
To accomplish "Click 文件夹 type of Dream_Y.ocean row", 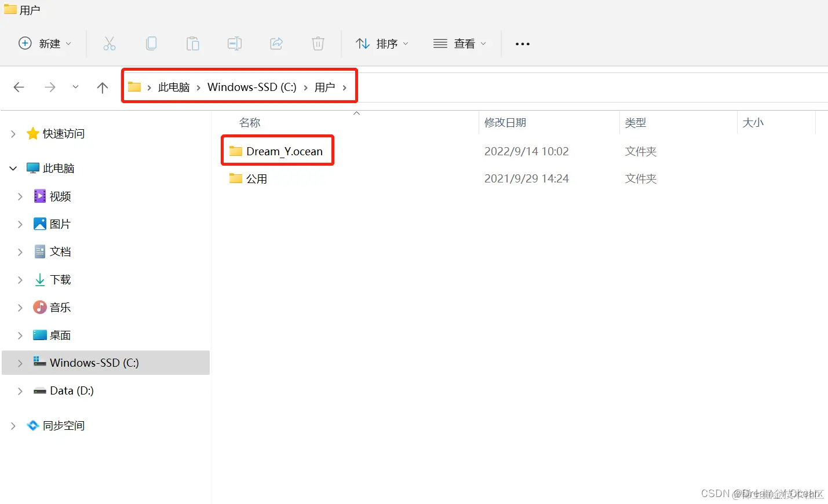I will coord(641,151).
